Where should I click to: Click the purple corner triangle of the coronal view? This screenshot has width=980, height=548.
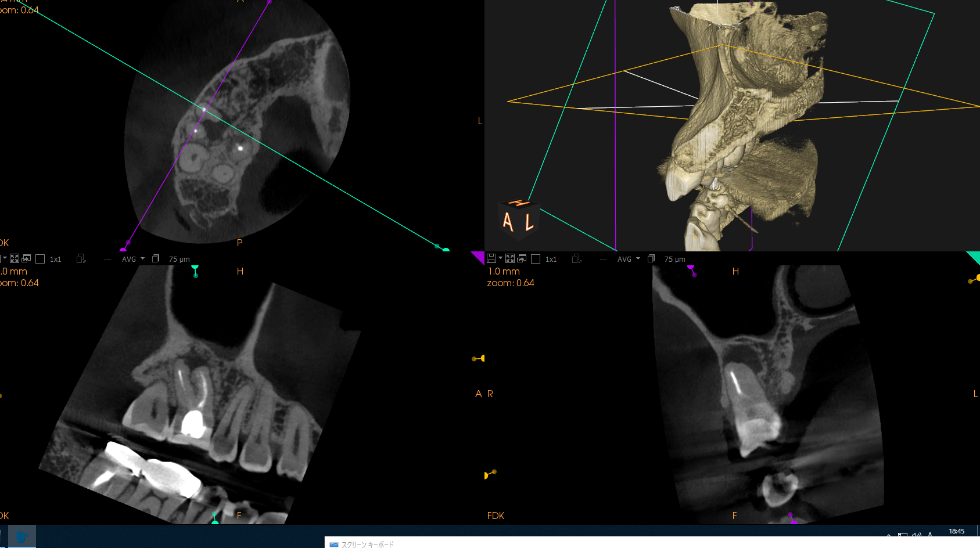click(479, 256)
